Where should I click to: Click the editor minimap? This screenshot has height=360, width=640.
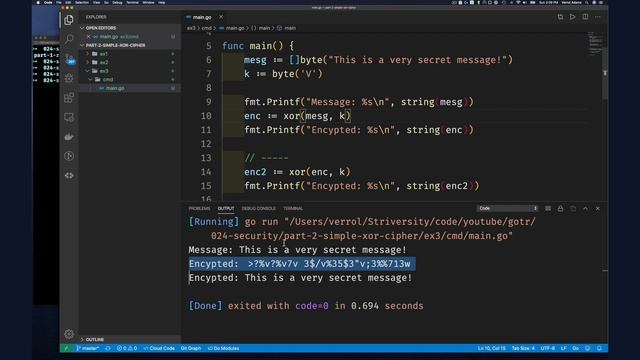[595, 44]
